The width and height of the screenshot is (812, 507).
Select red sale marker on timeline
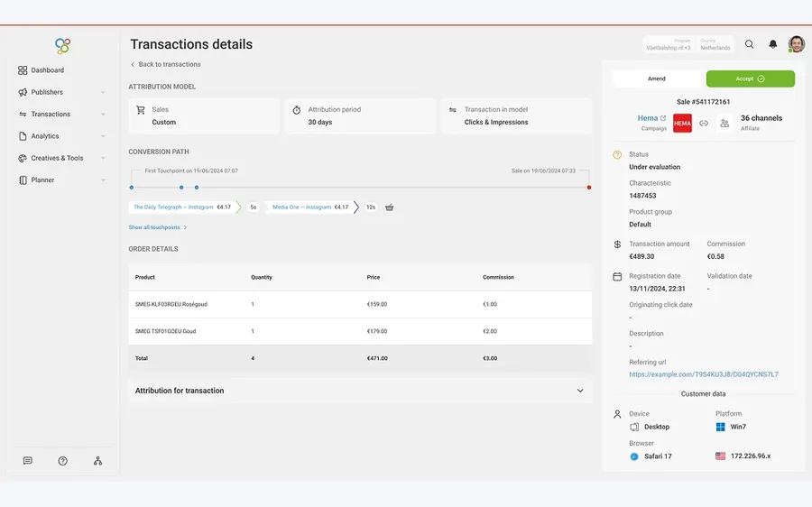point(589,188)
